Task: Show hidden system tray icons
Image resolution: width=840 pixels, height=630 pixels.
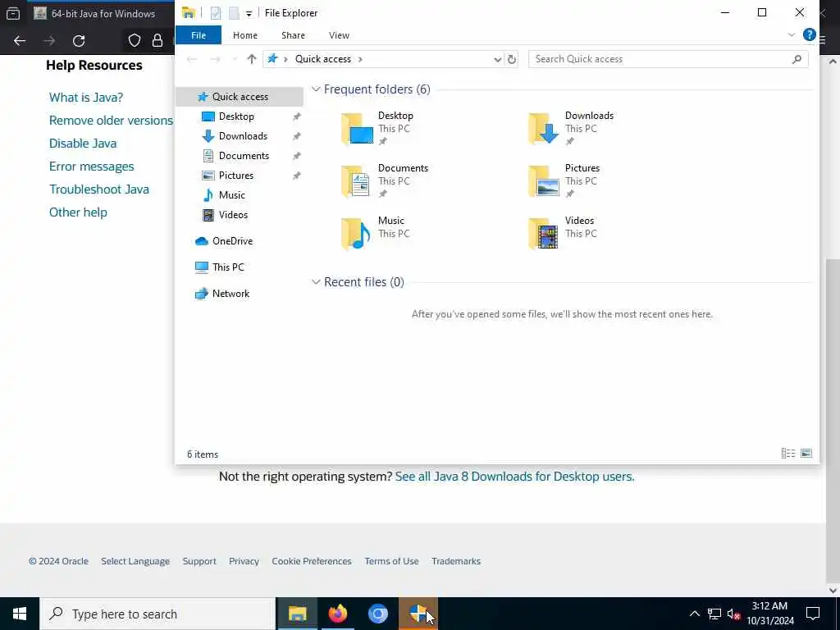Action: (694, 614)
